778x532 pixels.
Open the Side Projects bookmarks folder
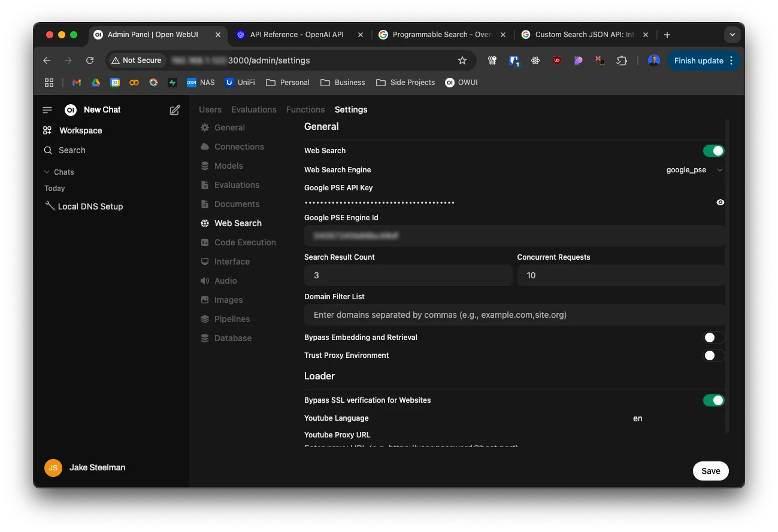click(405, 83)
